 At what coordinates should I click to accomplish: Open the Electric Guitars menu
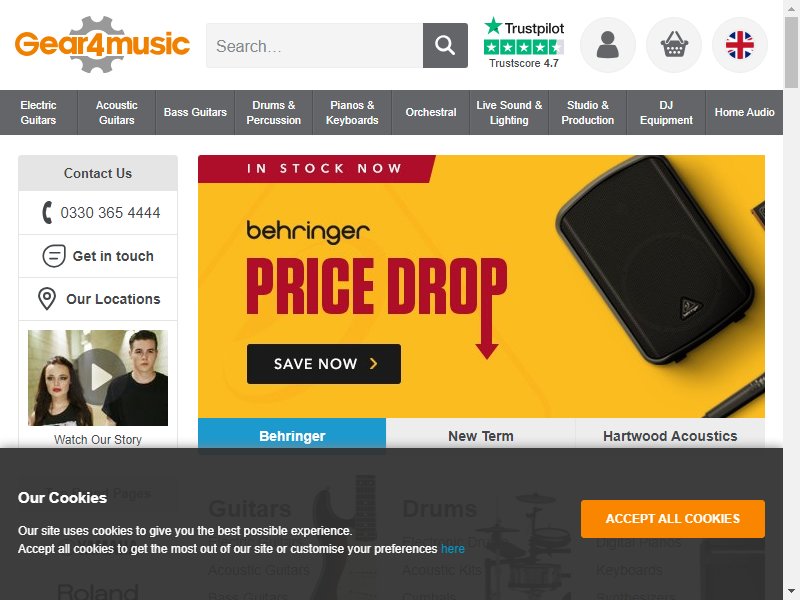[x=38, y=113]
